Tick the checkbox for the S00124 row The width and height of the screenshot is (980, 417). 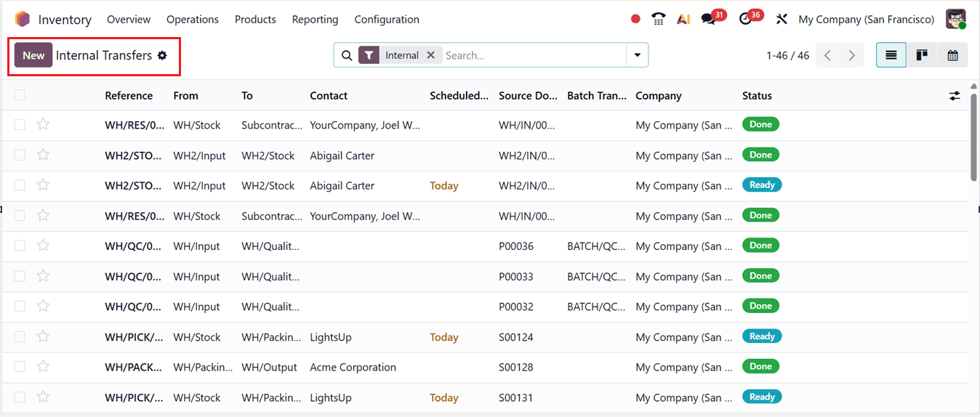[20, 336]
